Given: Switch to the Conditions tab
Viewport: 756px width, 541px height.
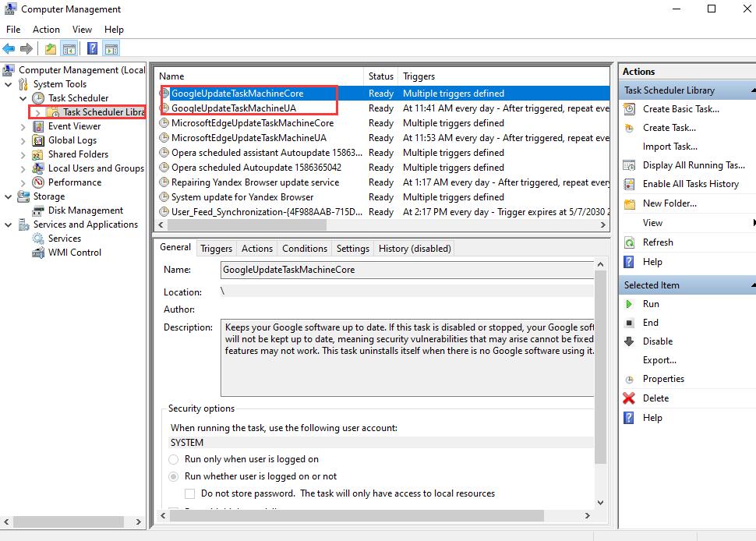Looking at the screenshot, I should [305, 249].
